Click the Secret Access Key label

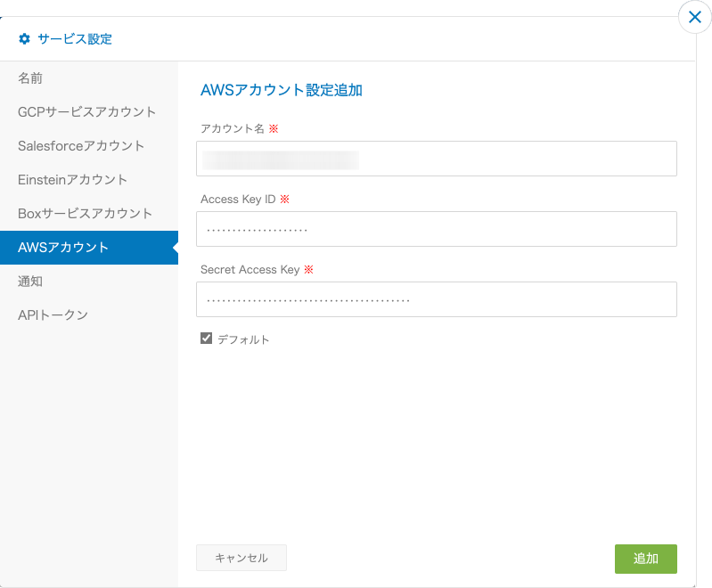pyautogui.click(x=250, y=270)
